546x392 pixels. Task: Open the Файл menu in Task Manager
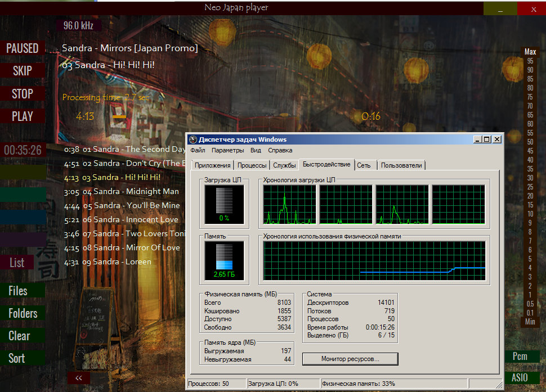point(198,150)
